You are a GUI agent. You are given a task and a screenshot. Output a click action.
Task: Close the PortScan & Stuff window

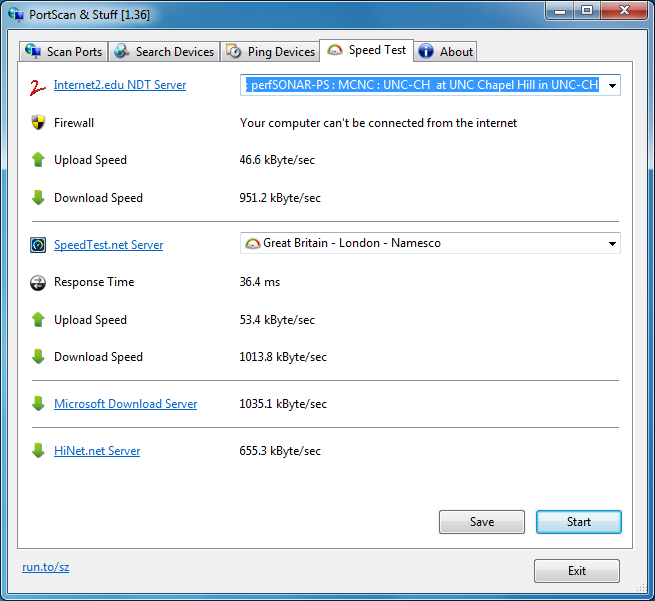pyautogui.click(x=624, y=10)
